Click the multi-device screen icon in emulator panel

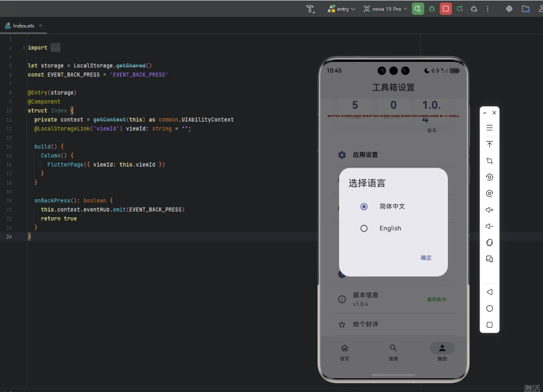coord(489,259)
